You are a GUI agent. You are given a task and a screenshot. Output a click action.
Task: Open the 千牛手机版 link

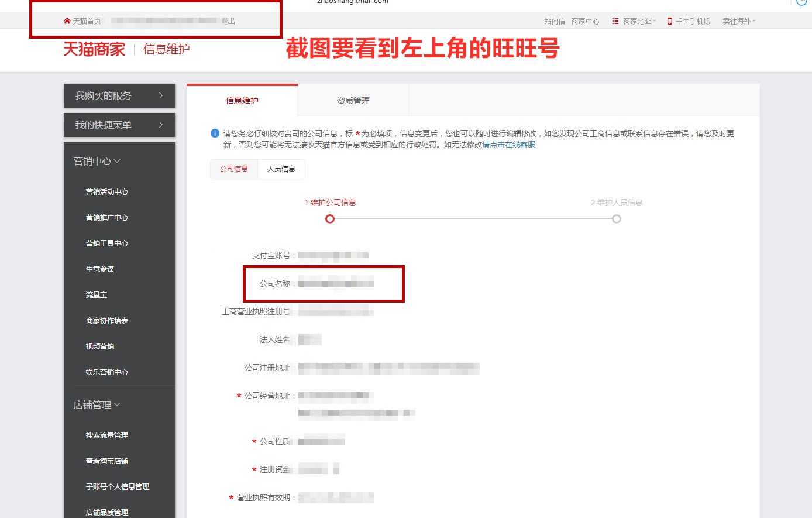point(693,21)
